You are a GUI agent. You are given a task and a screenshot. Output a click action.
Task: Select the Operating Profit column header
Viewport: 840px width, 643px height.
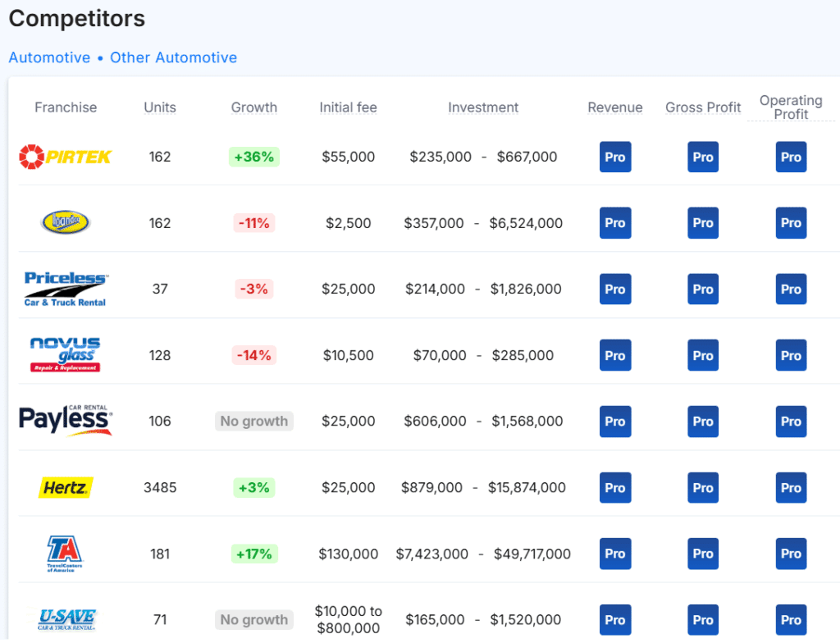(791, 107)
